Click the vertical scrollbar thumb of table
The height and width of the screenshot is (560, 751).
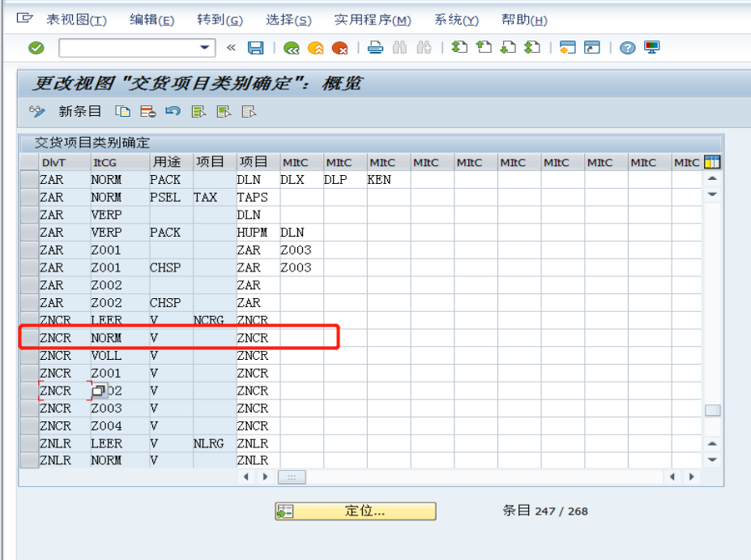(712, 411)
